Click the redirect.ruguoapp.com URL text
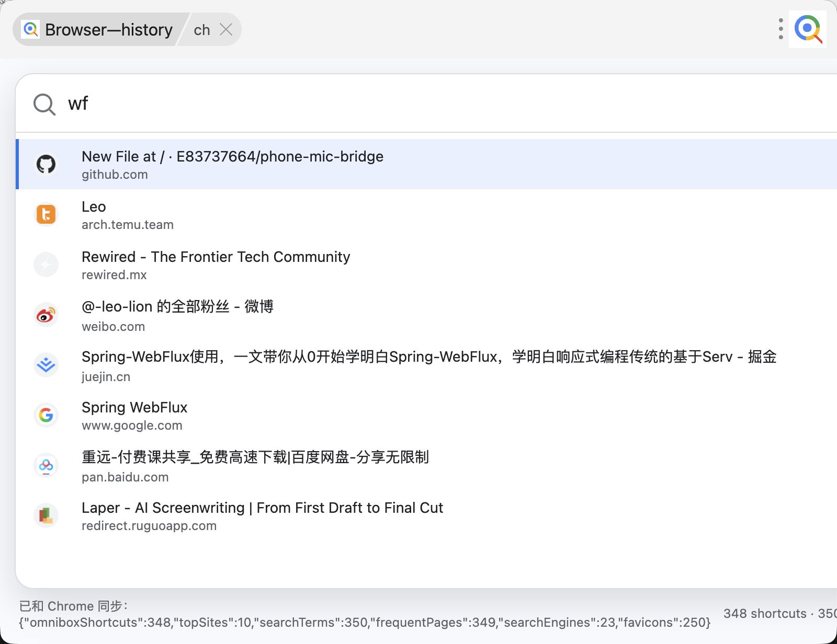 point(149,526)
